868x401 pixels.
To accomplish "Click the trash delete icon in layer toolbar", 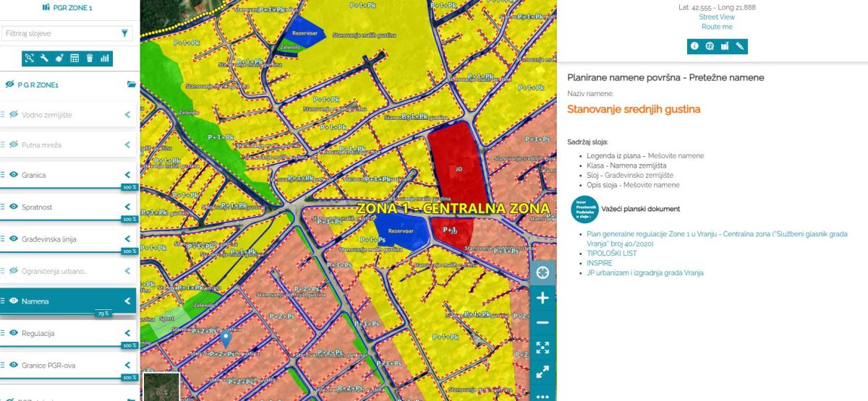I will (90, 59).
